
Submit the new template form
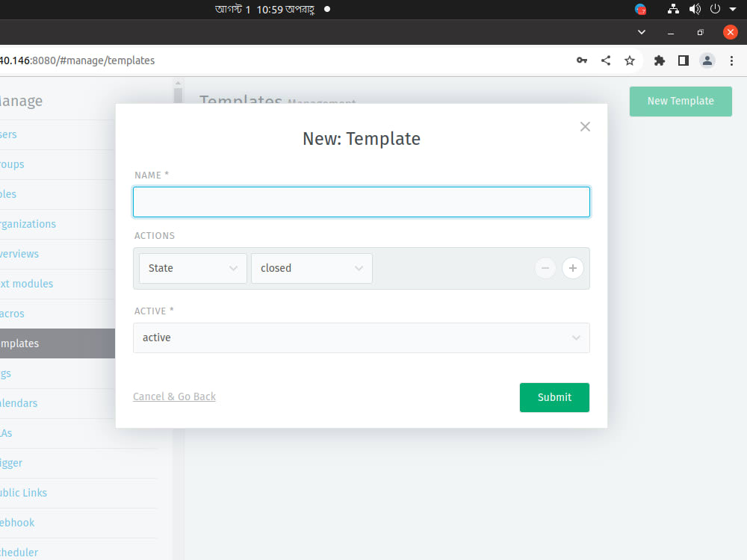(554, 397)
